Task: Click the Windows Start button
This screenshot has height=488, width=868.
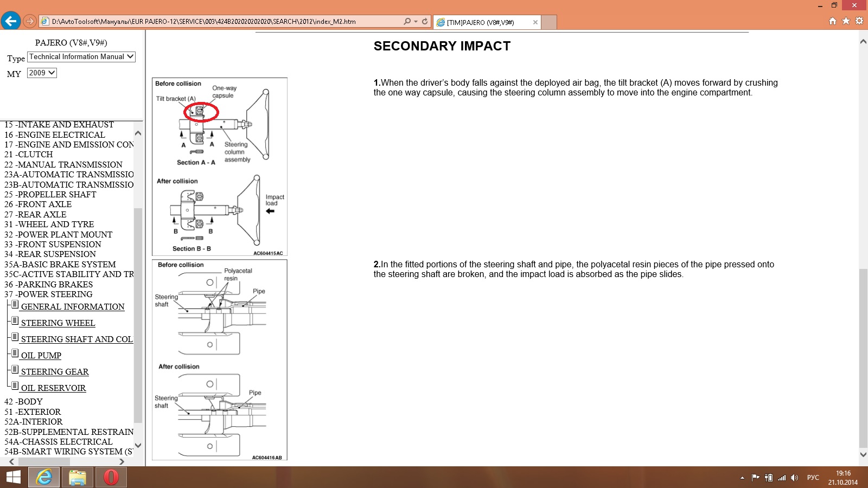Action: 13,477
